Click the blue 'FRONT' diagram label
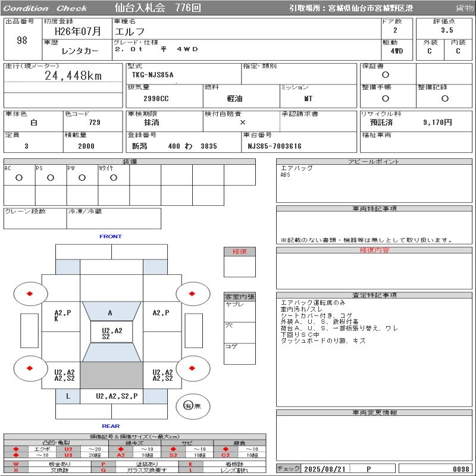 (111, 236)
